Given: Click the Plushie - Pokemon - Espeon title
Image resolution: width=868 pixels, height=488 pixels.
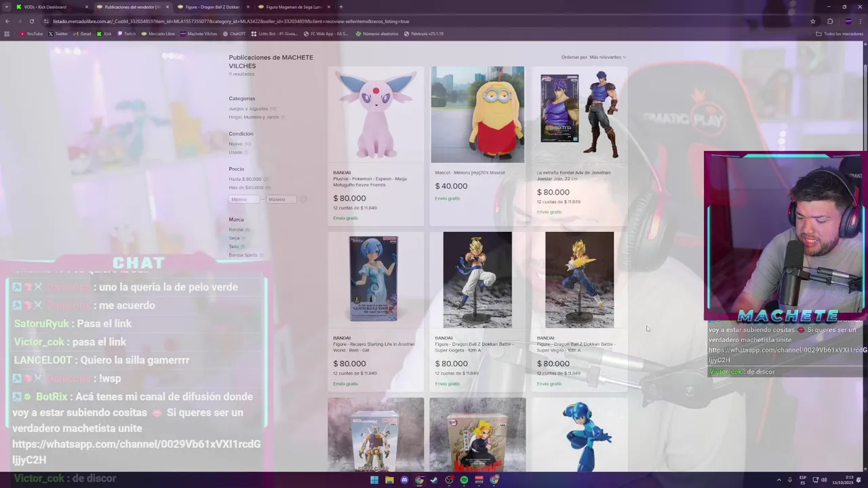Looking at the screenshot, I should click(370, 182).
